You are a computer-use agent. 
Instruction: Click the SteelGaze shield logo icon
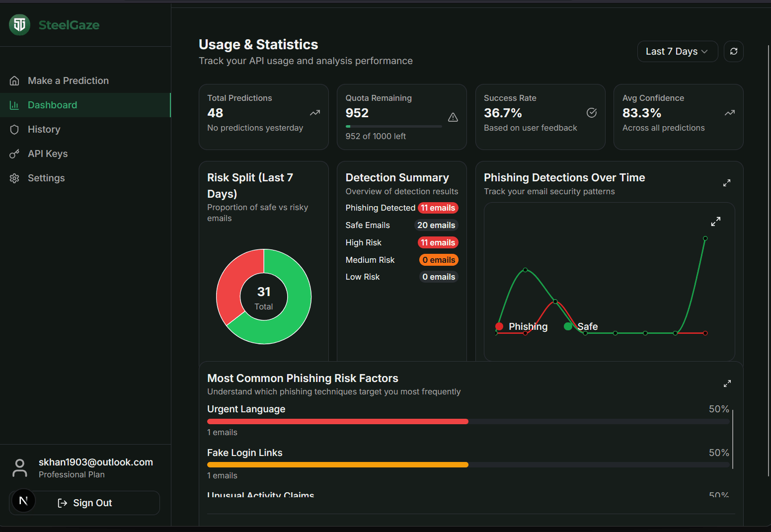coord(20,25)
